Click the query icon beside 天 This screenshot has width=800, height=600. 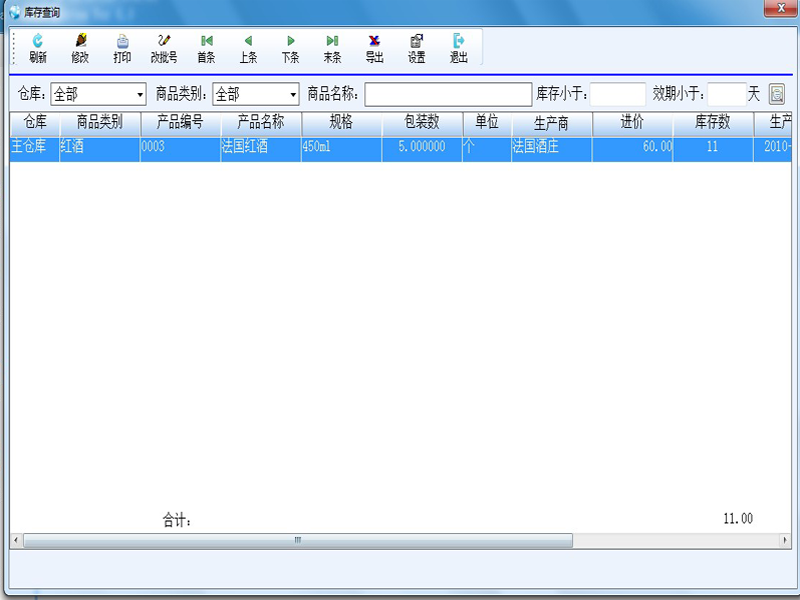pyautogui.click(x=776, y=94)
